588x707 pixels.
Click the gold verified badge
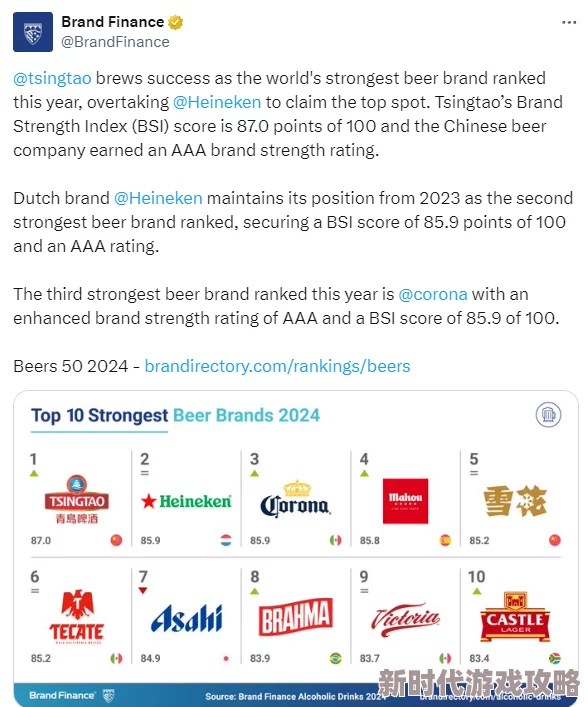coord(175,22)
